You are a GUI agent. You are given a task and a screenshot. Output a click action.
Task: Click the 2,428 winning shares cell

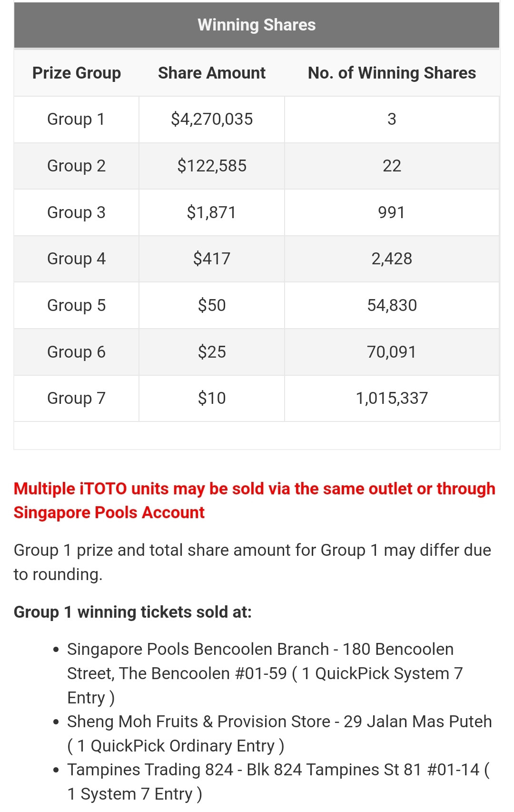(x=392, y=259)
